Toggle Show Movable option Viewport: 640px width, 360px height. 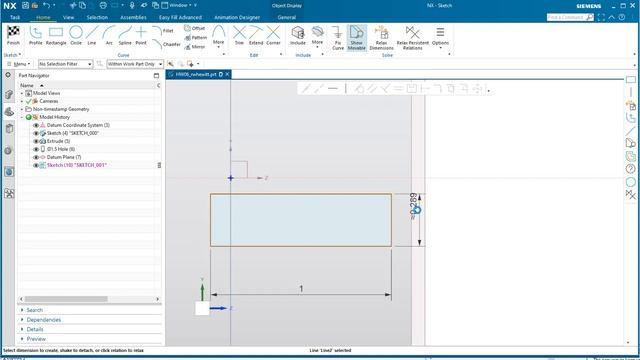pyautogui.click(x=356, y=38)
